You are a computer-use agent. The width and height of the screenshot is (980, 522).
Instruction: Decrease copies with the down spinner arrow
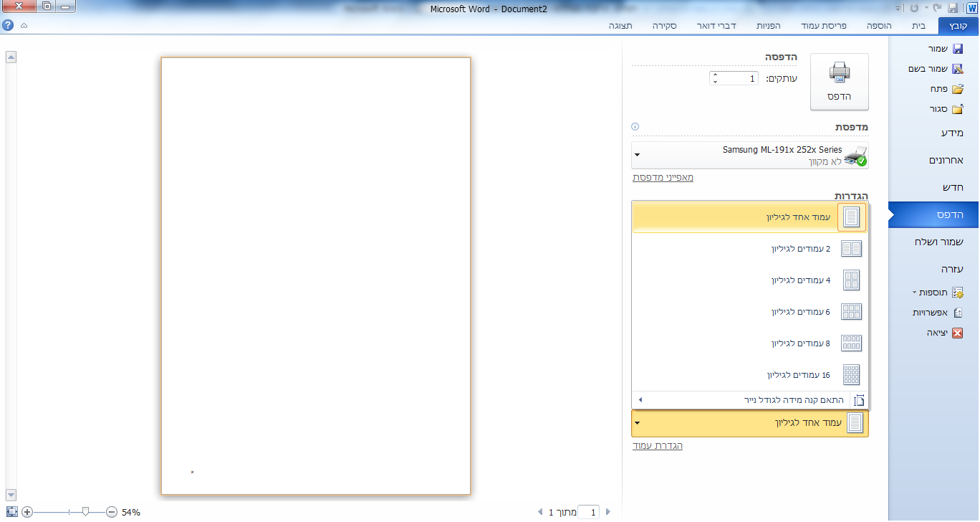[715, 82]
